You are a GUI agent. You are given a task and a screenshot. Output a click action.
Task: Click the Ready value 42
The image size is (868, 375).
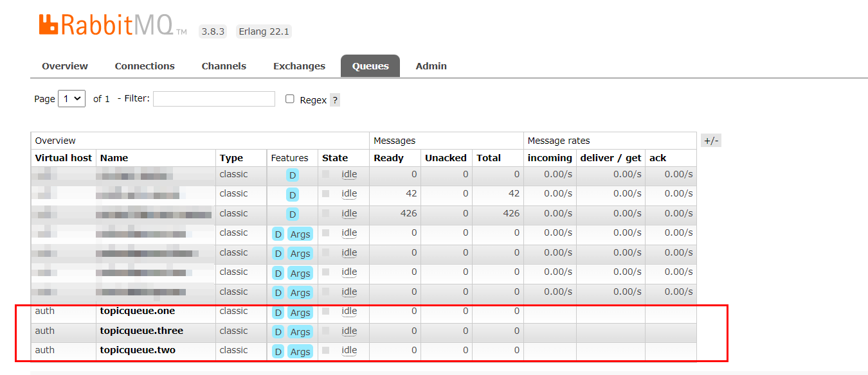pyautogui.click(x=411, y=194)
